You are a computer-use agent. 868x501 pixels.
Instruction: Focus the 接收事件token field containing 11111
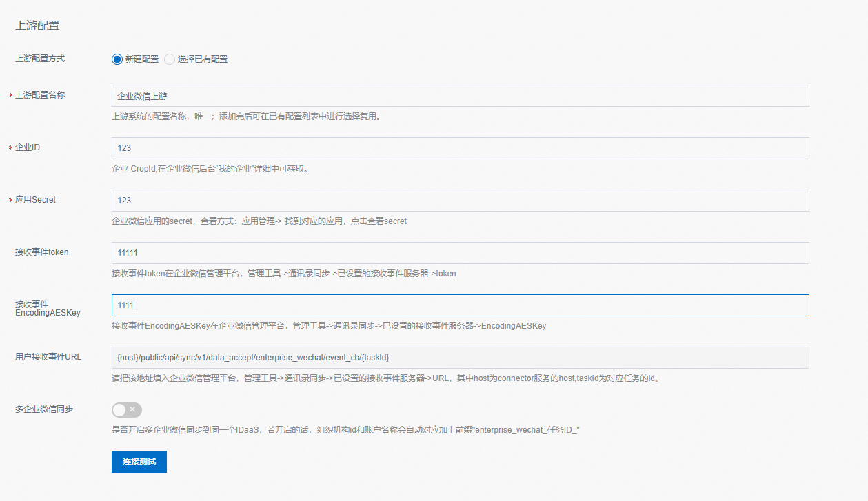point(460,253)
